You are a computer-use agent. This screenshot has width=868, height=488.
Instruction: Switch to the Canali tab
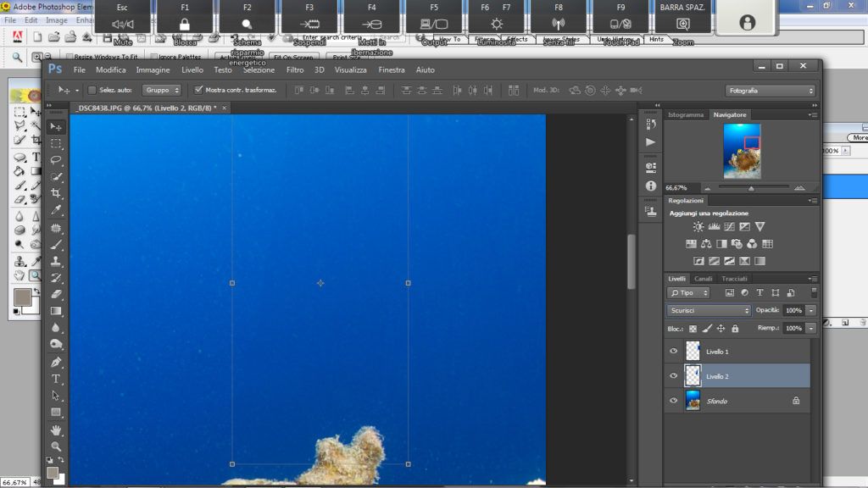pos(704,279)
